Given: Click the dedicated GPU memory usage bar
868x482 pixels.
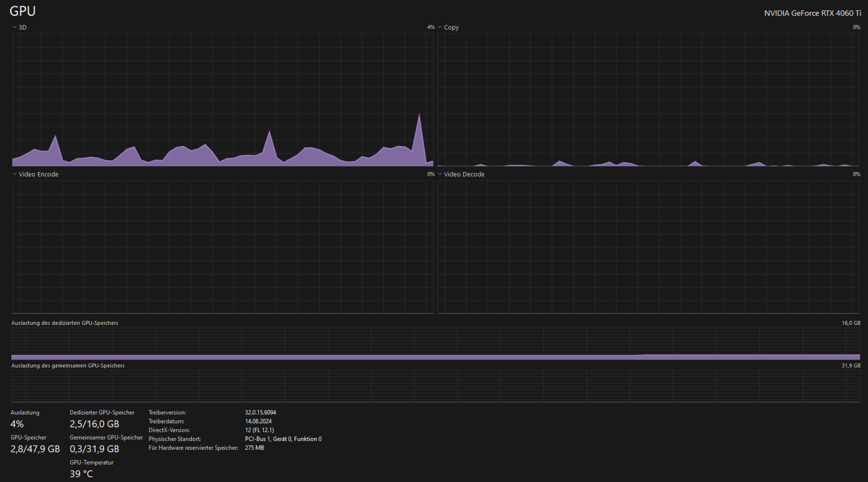Looking at the screenshot, I should (435, 357).
